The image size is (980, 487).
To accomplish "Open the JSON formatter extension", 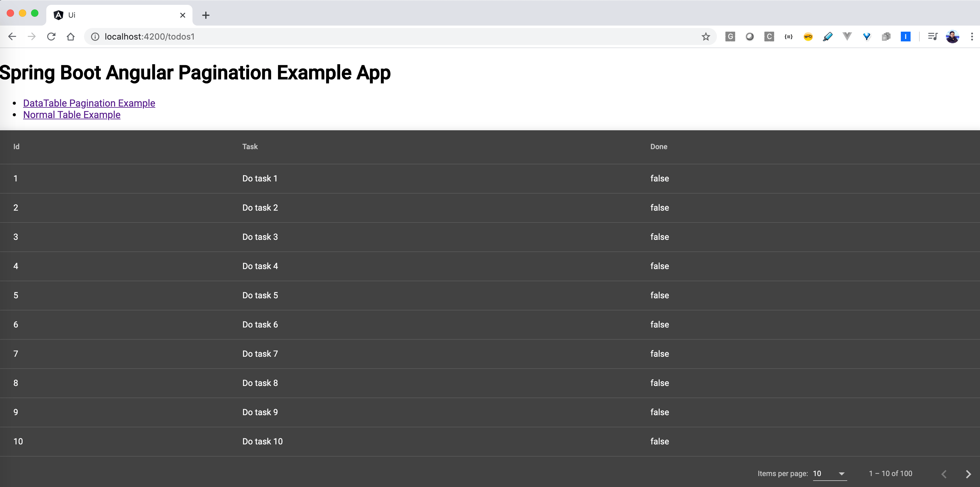I will (x=789, y=37).
